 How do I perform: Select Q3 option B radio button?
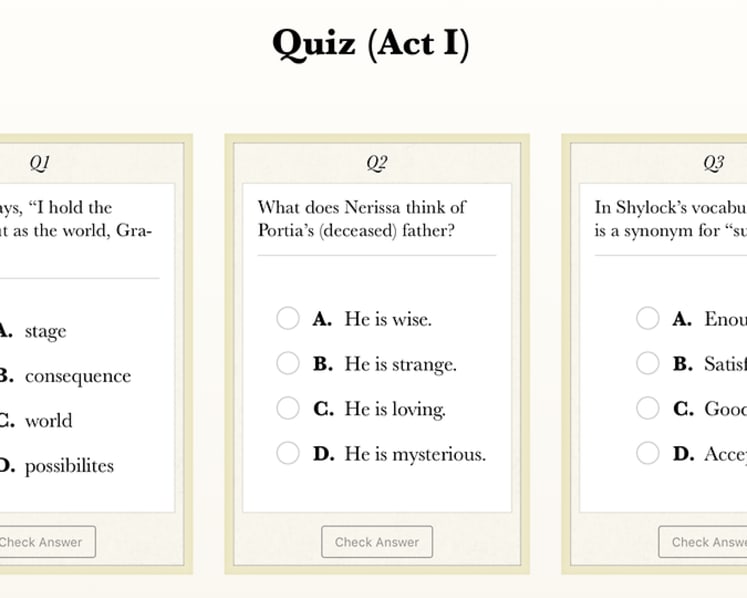647,363
